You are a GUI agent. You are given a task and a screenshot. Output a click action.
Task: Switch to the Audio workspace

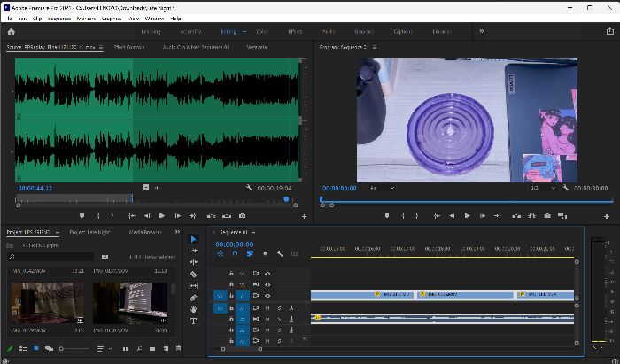pyautogui.click(x=329, y=32)
